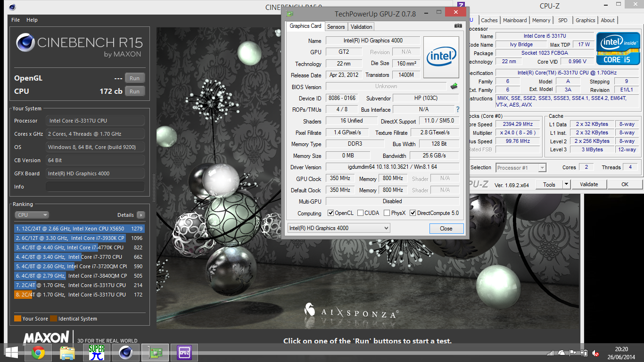The width and height of the screenshot is (644, 362).
Task: Expand the Tools dropdown arrow in CPU-Z
Action: point(566,184)
